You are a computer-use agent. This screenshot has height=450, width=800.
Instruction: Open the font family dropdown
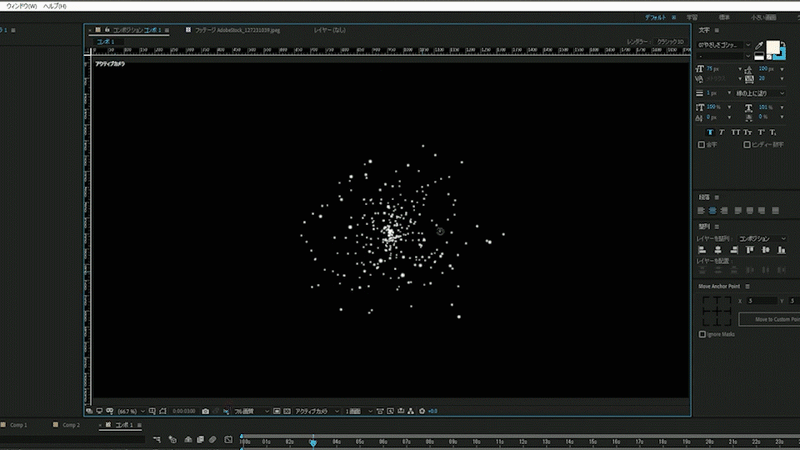pos(748,45)
